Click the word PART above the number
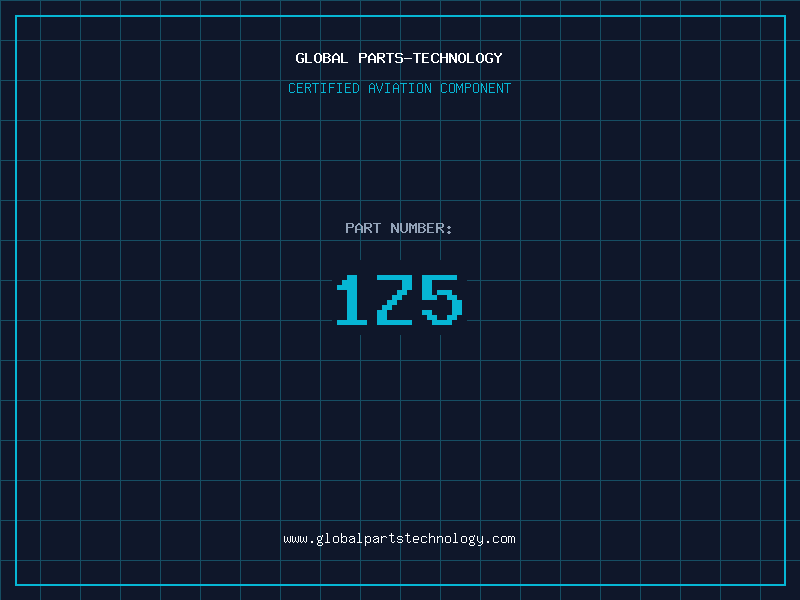Image resolution: width=800 pixels, height=600 pixels. pos(363,229)
